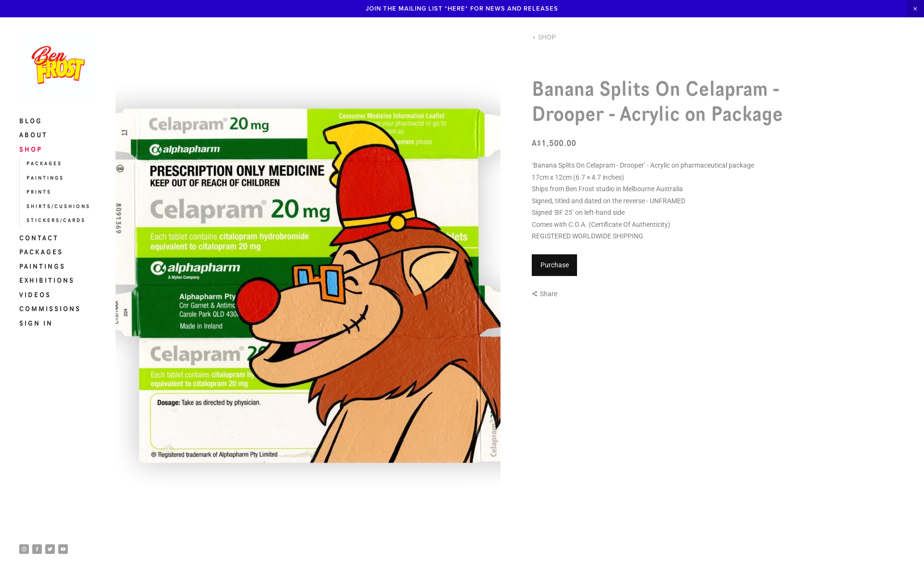Open Packages submenu under Shop
This screenshot has width=924, height=578.
[44, 164]
